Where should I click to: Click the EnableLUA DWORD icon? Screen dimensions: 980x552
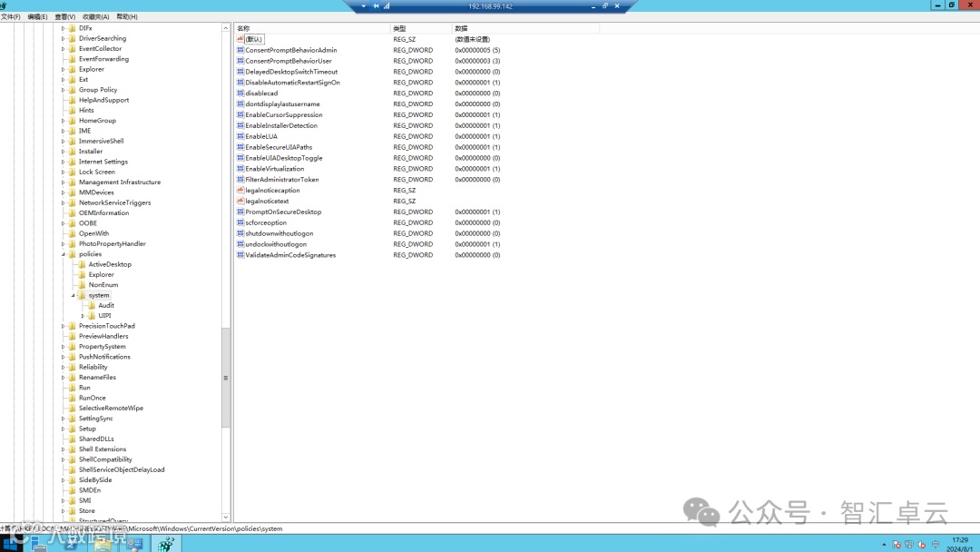click(x=240, y=136)
